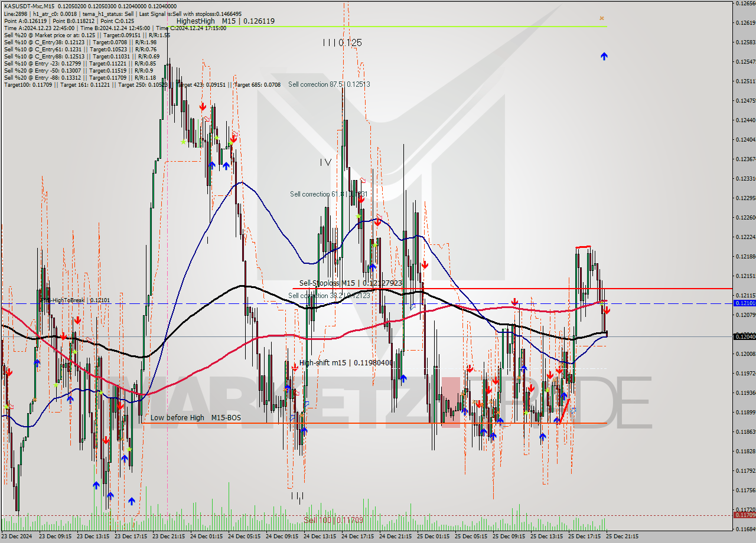Click the 'HighToBreak | 0.12101' label

pyautogui.click(x=74, y=300)
